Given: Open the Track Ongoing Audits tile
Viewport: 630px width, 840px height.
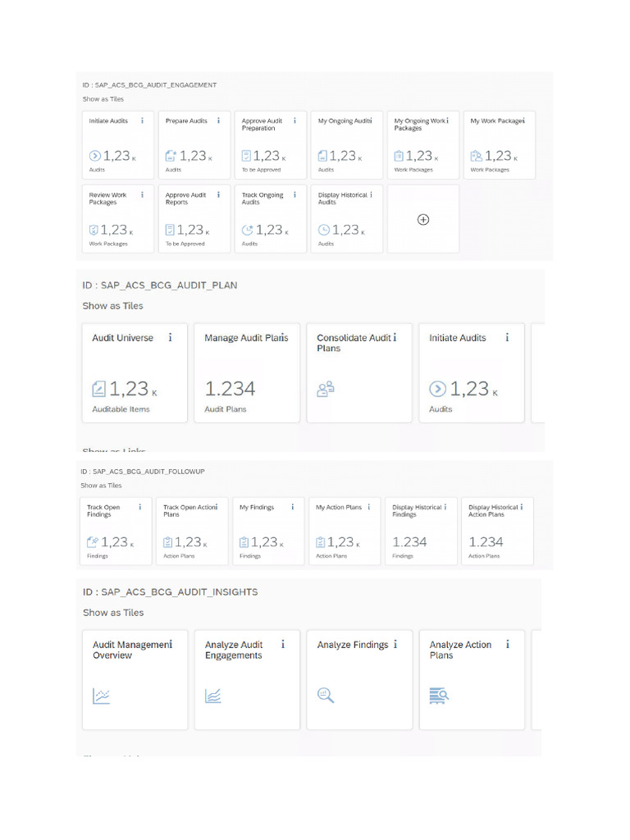Looking at the screenshot, I should [x=271, y=218].
